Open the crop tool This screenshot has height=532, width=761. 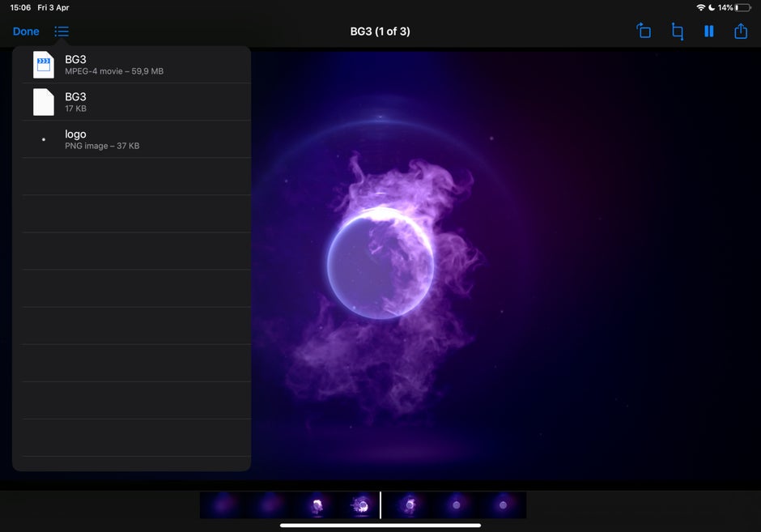click(677, 32)
